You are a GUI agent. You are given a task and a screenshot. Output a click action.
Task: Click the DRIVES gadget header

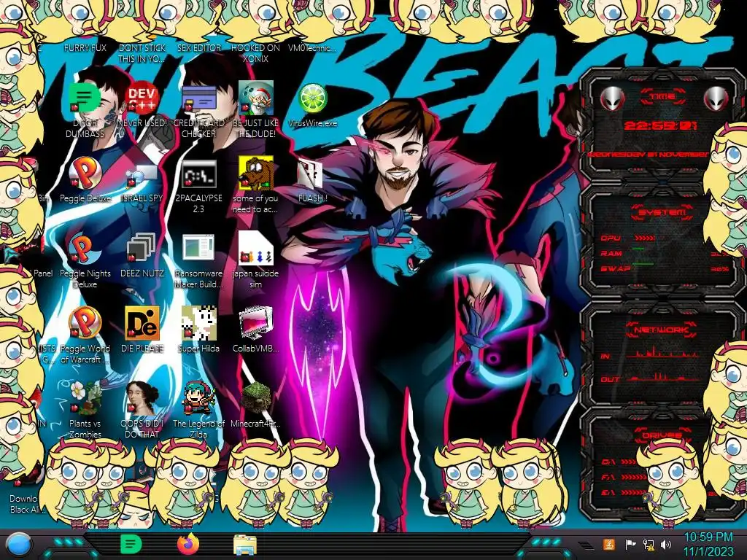pos(661,435)
